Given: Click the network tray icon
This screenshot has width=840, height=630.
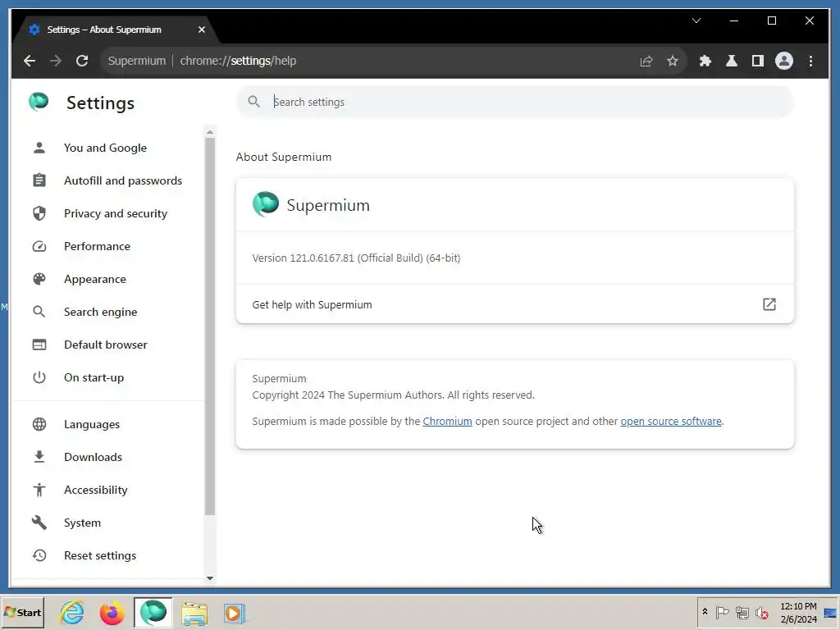Looking at the screenshot, I should (x=742, y=612).
